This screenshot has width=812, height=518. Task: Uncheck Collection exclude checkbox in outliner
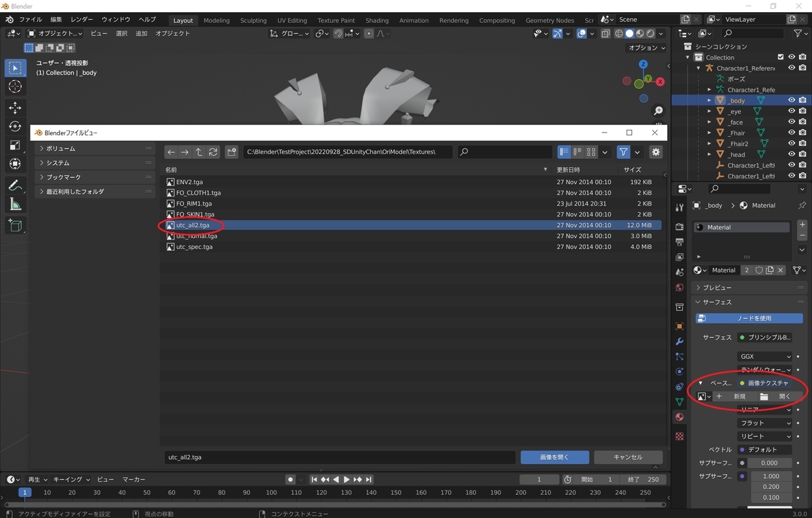coord(781,57)
